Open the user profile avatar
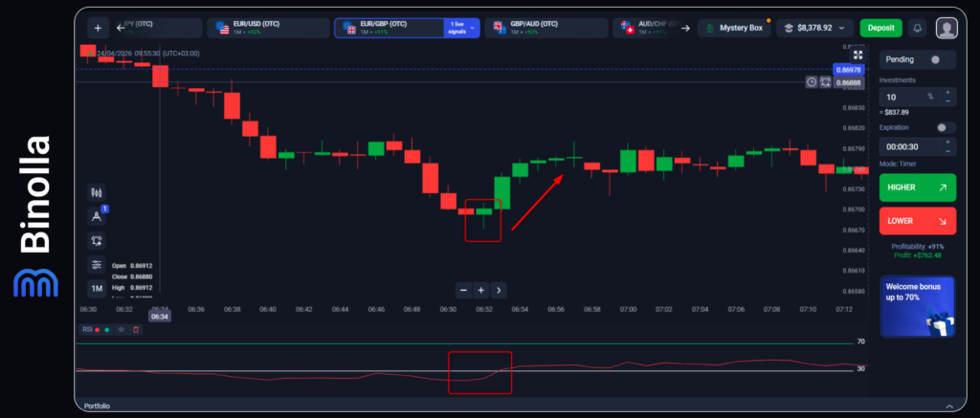The width and height of the screenshot is (980, 418). 947,28
